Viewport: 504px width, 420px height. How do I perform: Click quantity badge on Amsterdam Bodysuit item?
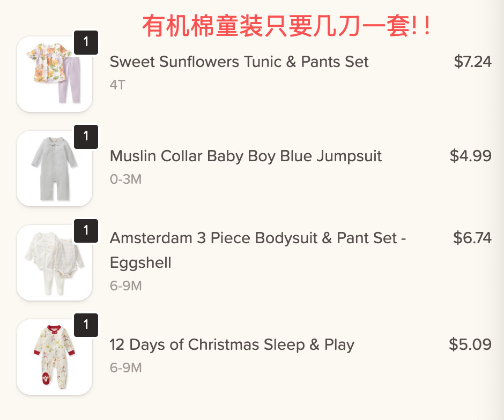[86, 231]
